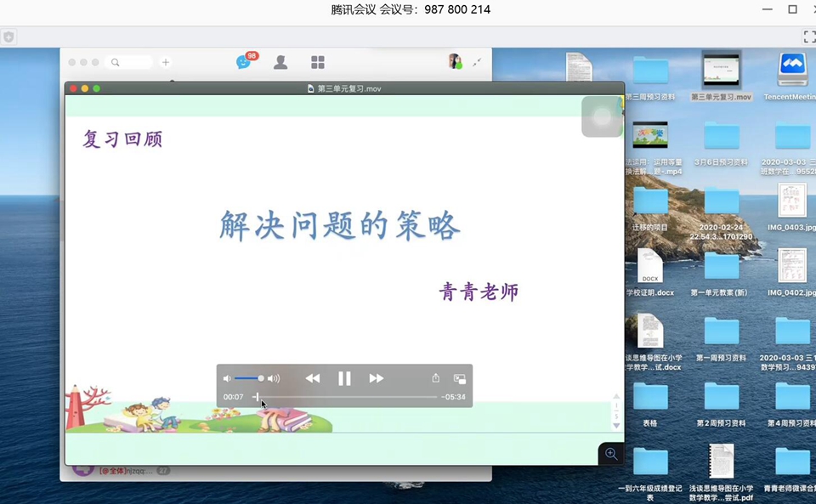The height and width of the screenshot is (504, 816).
Task: Mute using the low-volume speaker icon
Action: (x=227, y=378)
